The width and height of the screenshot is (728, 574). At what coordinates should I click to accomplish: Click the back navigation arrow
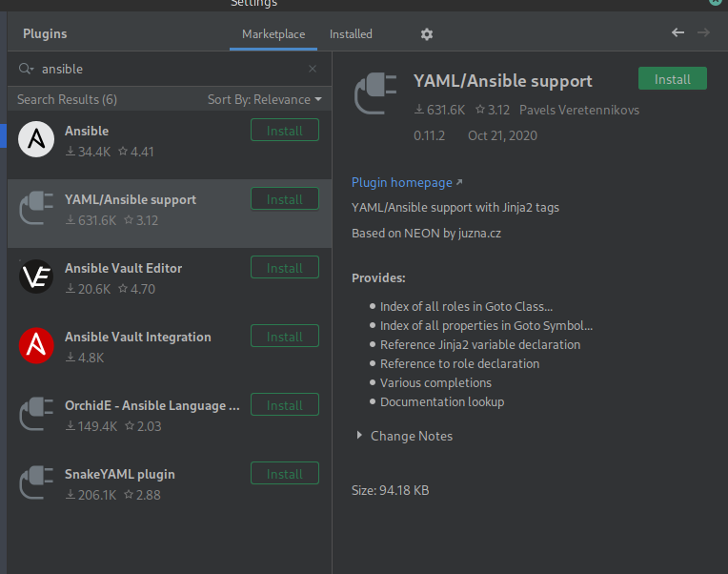[x=677, y=32]
